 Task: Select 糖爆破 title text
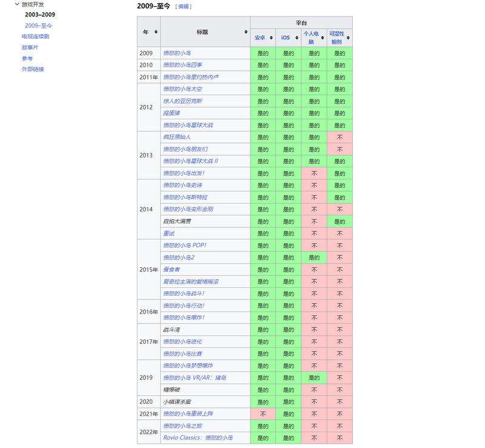tap(172, 390)
